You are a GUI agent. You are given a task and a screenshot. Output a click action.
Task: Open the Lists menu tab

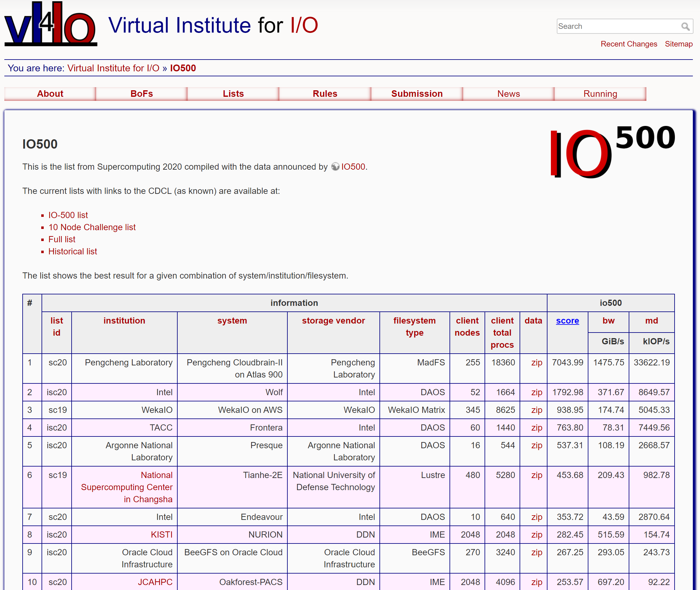233,94
